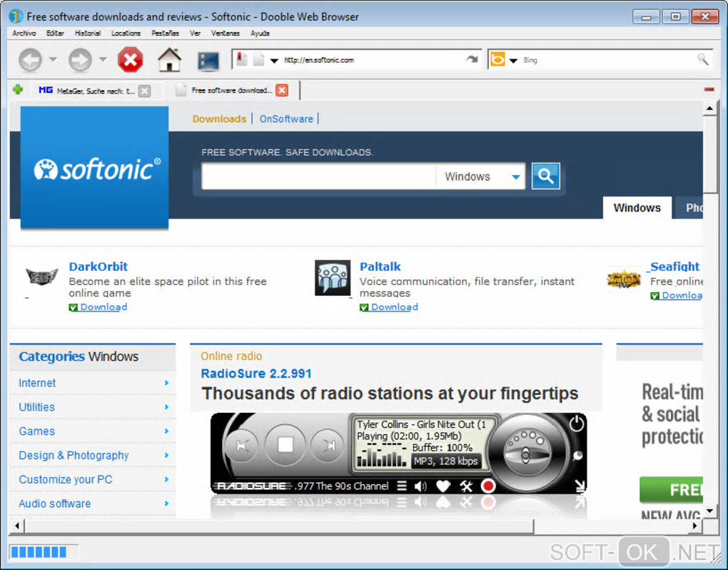
Task: Click RadioSure next station button
Action: tap(328, 446)
